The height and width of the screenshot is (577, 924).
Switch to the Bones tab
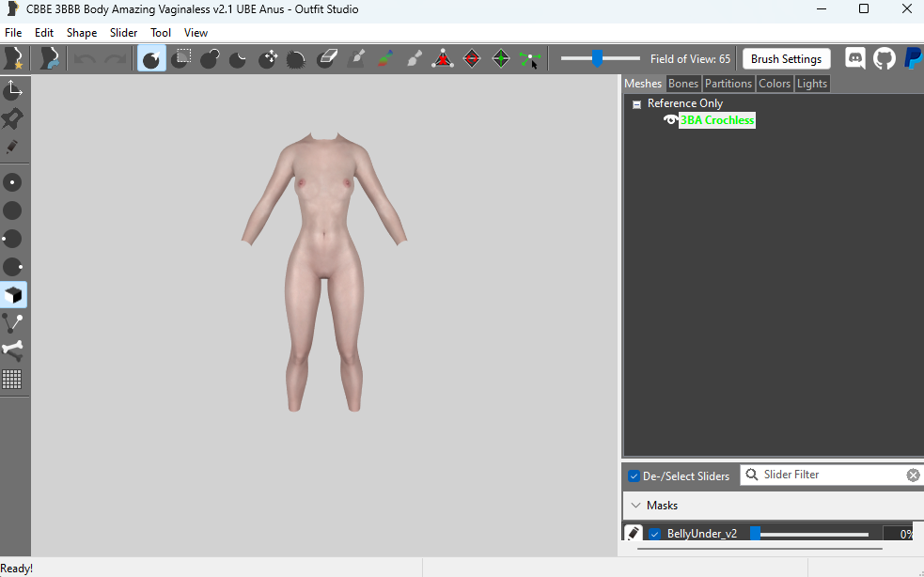[683, 84]
